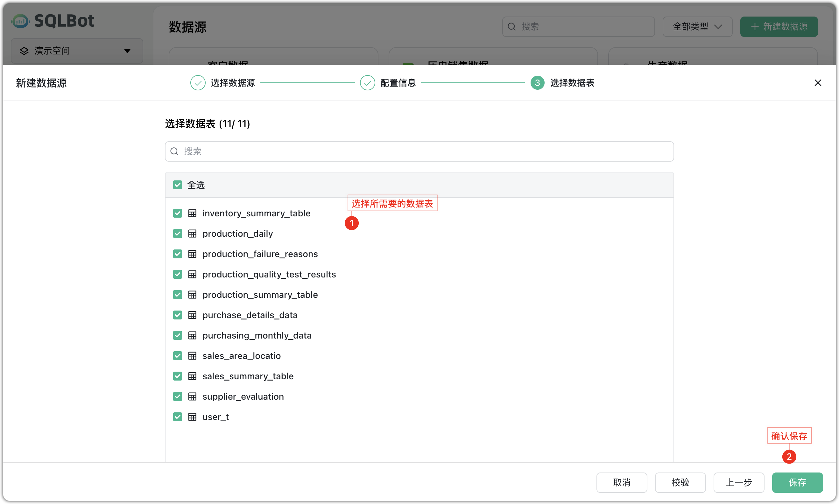Click the table icon next to user_t
The height and width of the screenshot is (504, 839).
click(193, 417)
